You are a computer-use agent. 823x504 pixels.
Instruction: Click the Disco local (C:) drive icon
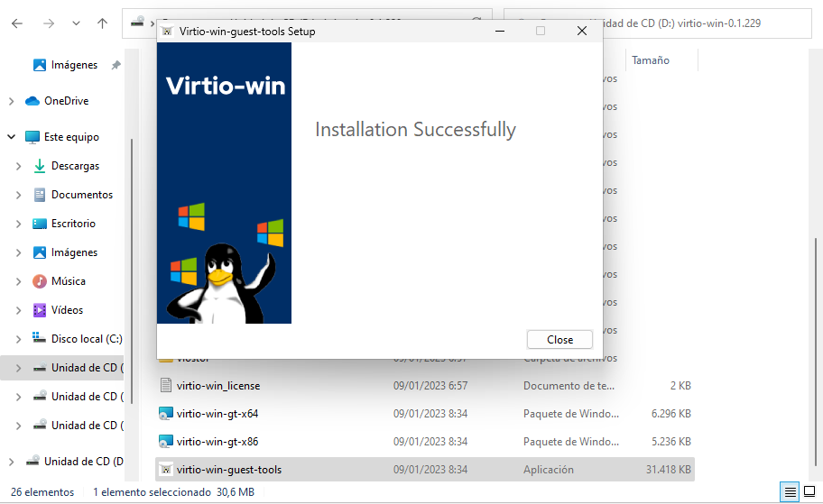[40, 339]
